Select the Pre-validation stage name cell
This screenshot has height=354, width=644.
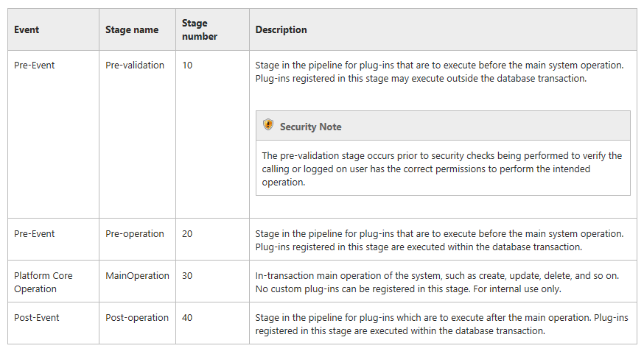pos(135,65)
